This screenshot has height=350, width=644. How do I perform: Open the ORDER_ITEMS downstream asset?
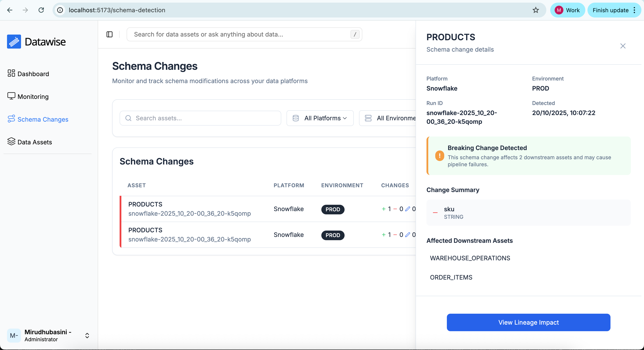pos(451,277)
